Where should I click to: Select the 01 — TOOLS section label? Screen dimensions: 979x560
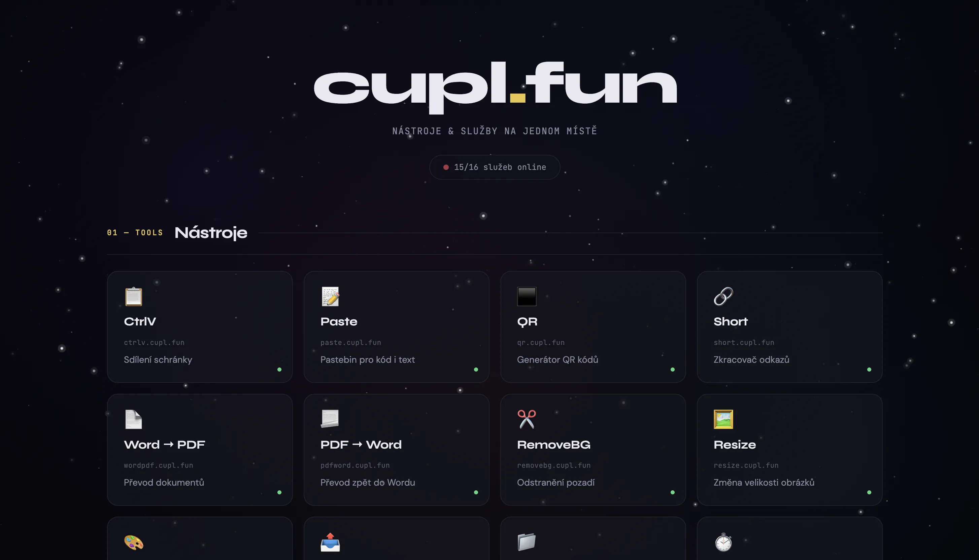[135, 233]
